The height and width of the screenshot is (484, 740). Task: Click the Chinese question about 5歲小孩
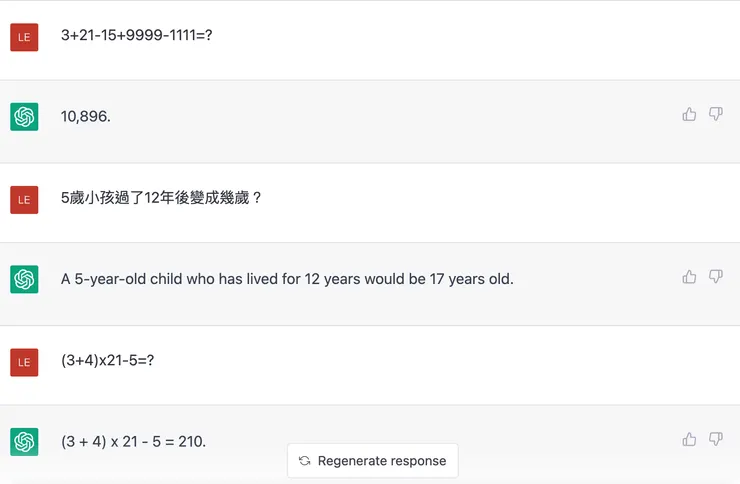coord(161,198)
